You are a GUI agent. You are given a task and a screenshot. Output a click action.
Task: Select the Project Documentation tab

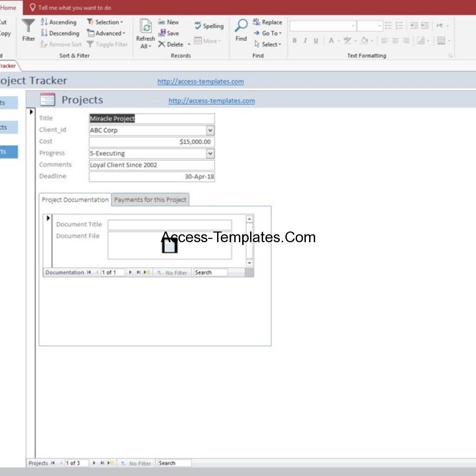[74, 199]
